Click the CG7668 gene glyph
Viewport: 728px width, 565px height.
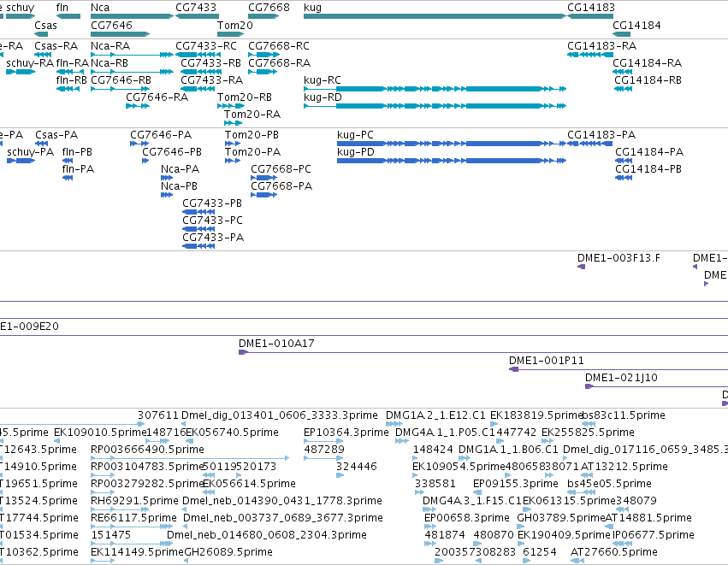coord(263,16)
